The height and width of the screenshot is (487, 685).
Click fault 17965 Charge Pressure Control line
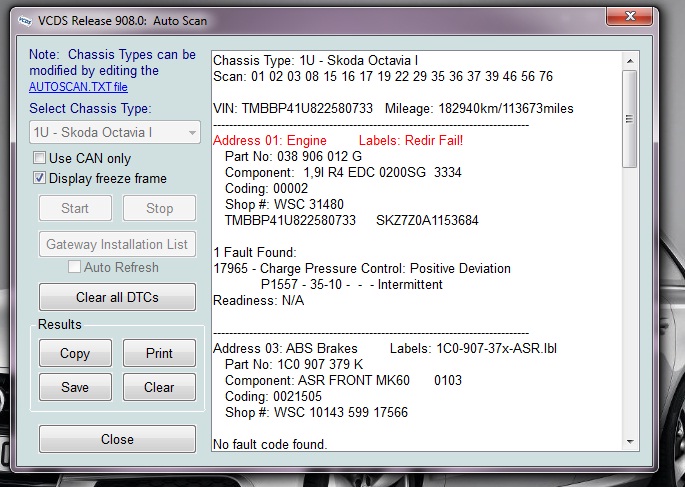tap(362, 268)
